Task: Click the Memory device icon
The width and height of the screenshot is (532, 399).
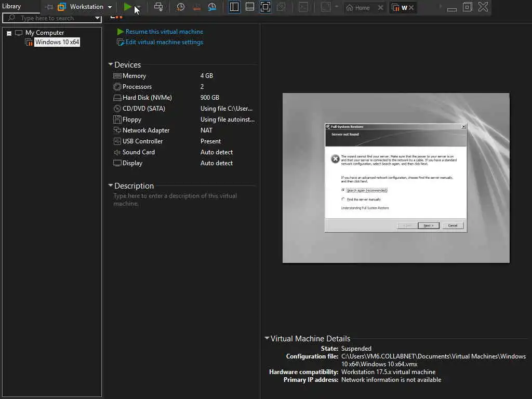Action: (x=117, y=76)
